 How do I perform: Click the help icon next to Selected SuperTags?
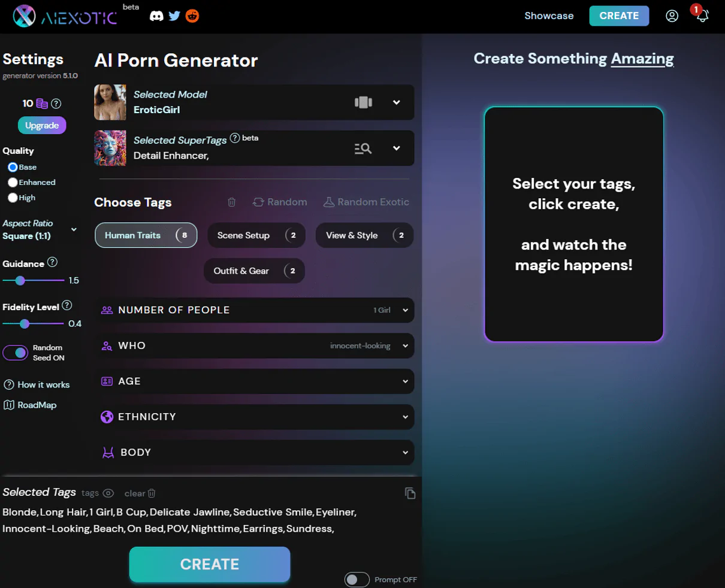pos(235,138)
